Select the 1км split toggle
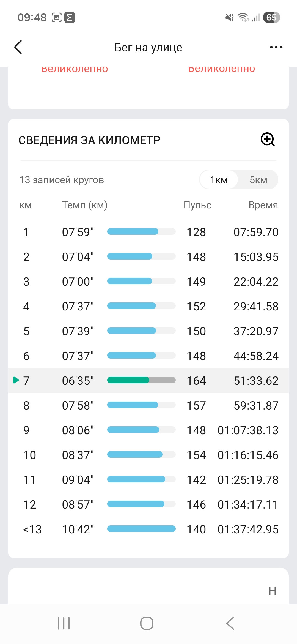 pyautogui.click(x=219, y=180)
